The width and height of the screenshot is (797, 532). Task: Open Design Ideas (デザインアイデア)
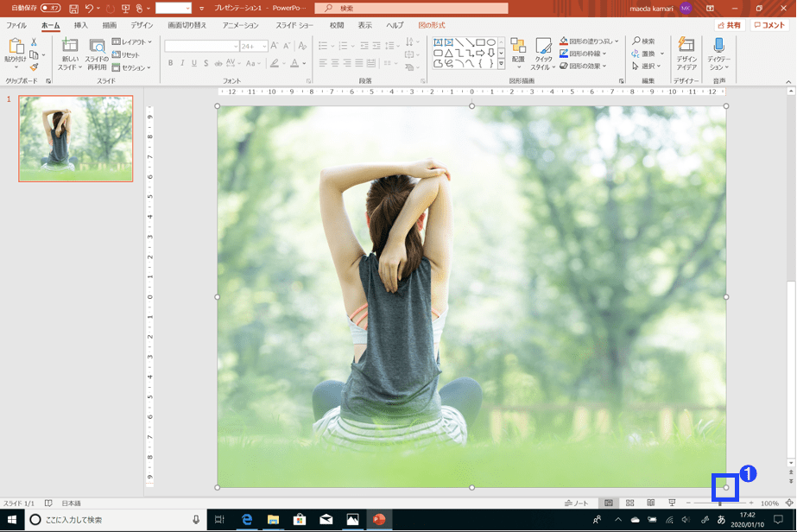point(686,54)
